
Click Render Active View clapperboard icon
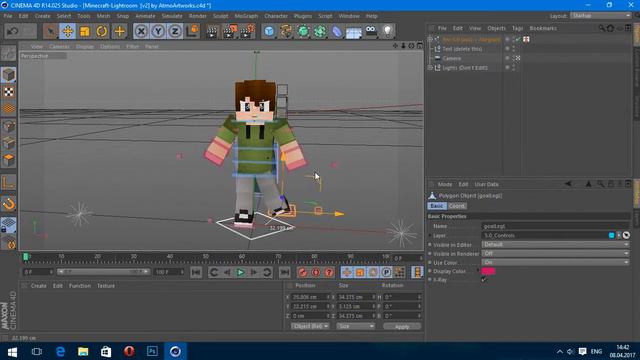click(x=212, y=31)
